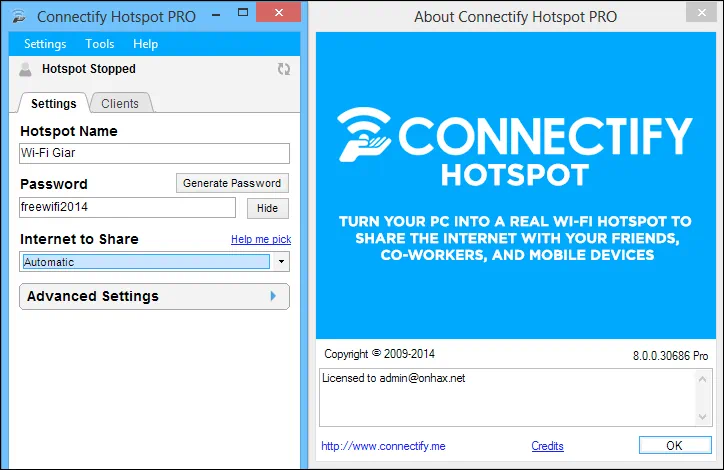724x470 pixels.
Task: Switch to the Clients tab
Action: point(120,103)
